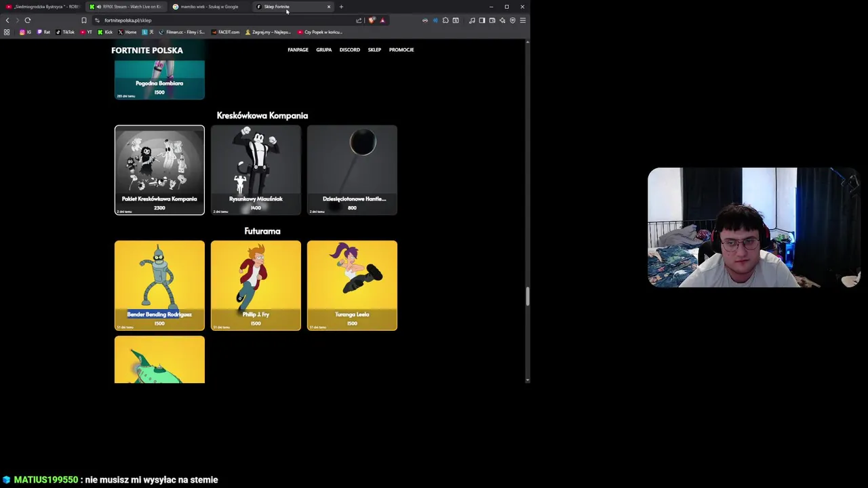Open the FACEIT.com bookmark

(226, 32)
